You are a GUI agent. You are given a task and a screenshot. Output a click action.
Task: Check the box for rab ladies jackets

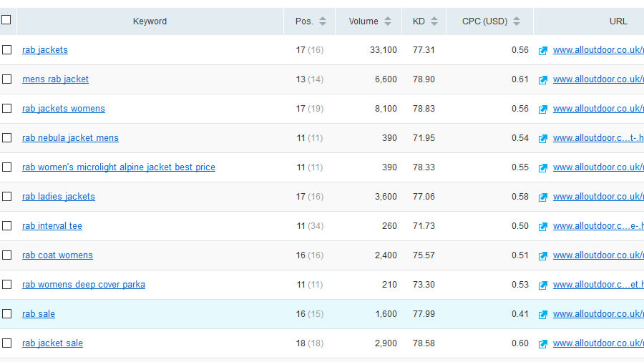[6, 196]
